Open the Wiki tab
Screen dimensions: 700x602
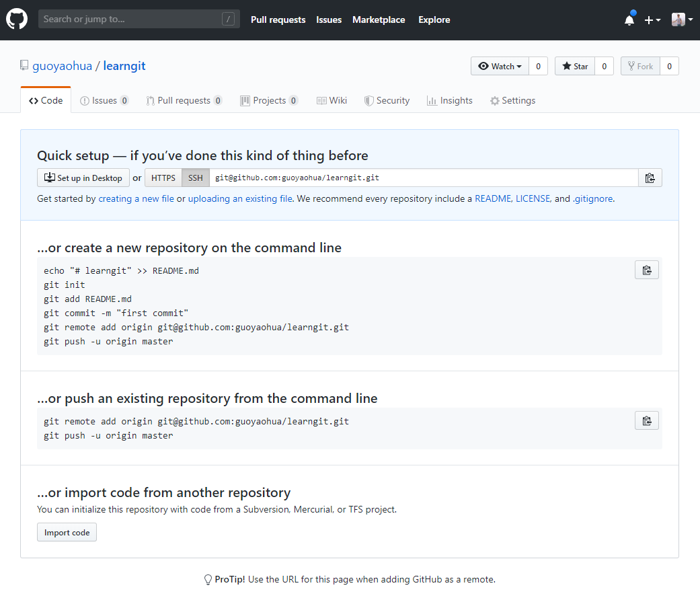(332, 101)
